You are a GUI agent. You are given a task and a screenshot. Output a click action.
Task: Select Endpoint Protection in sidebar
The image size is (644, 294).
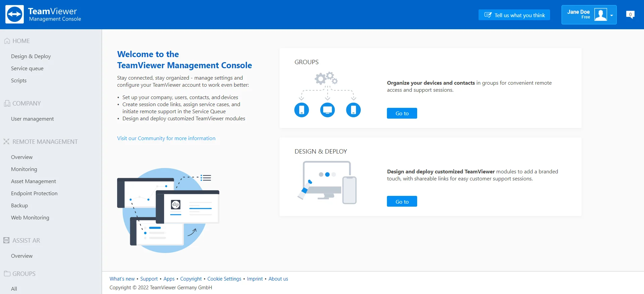pyautogui.click(x=34, y=194)
